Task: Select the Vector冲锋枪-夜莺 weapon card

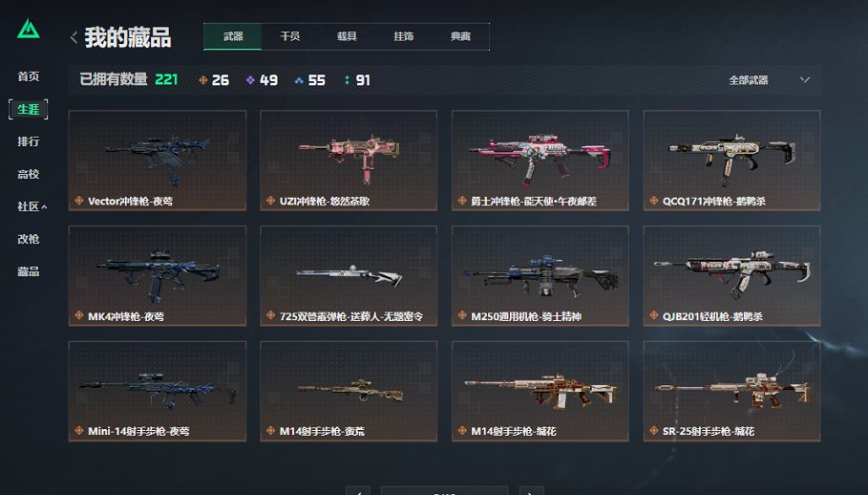Action: click(x=158, y=160)
